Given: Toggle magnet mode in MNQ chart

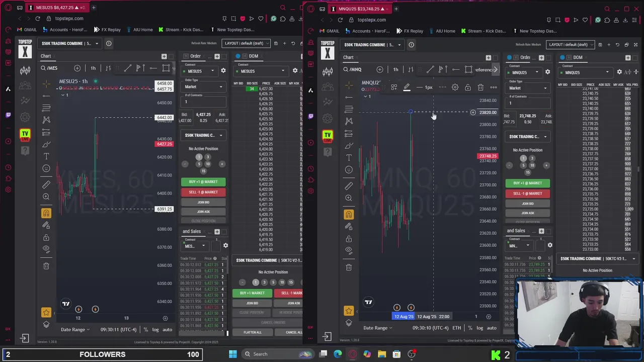Looking at the screenshot, I should (x=349, y=215).
